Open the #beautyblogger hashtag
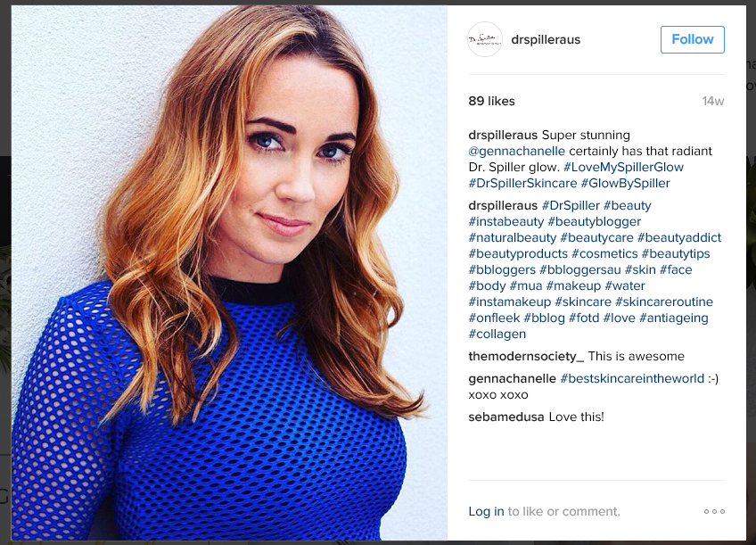Viewport: 756px width, 545px height. click(595, 221)
